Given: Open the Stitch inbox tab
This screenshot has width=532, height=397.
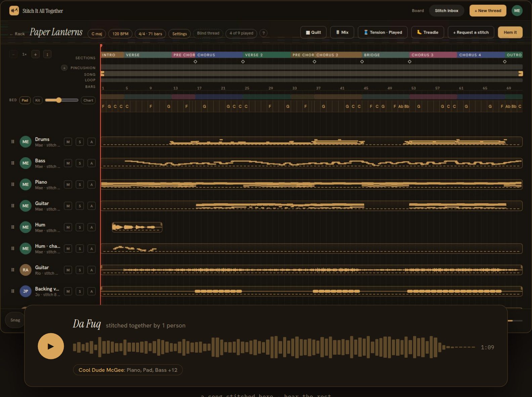Looking at the screenshot, I should [x=446, y=11].
